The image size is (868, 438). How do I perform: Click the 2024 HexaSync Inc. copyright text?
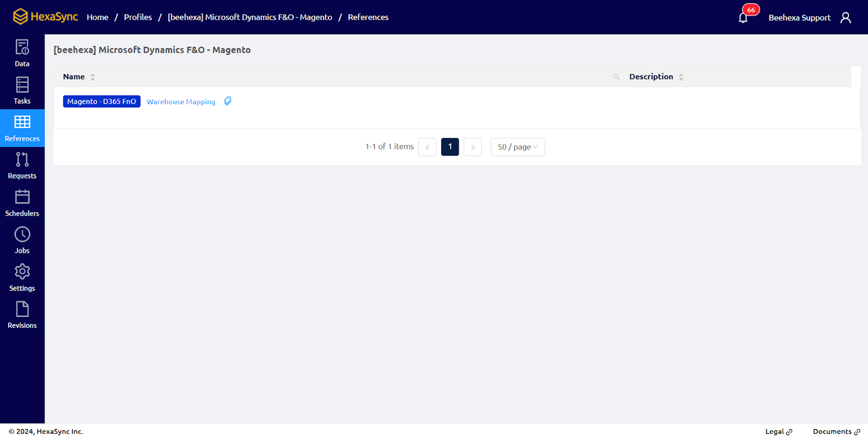(46, 431)
